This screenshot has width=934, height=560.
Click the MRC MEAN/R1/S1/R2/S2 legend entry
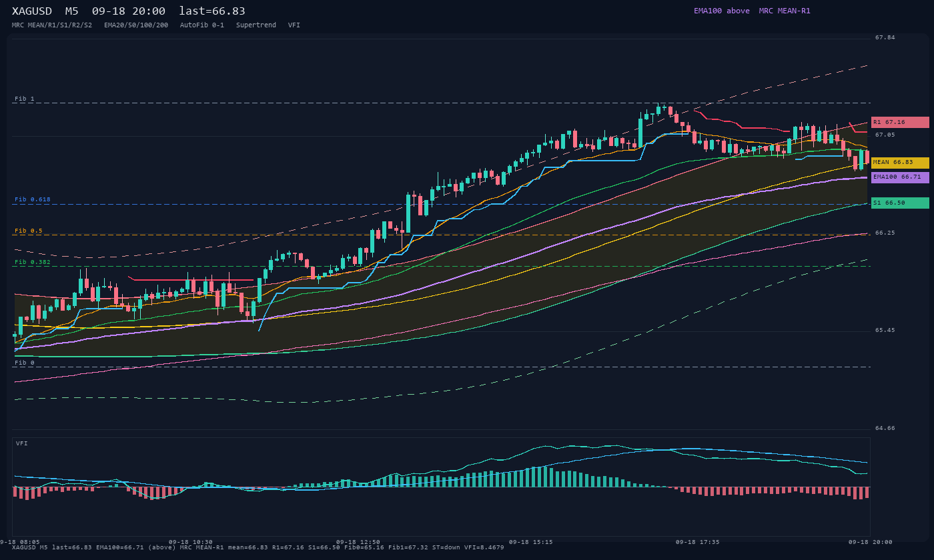(x=52, y=25)
